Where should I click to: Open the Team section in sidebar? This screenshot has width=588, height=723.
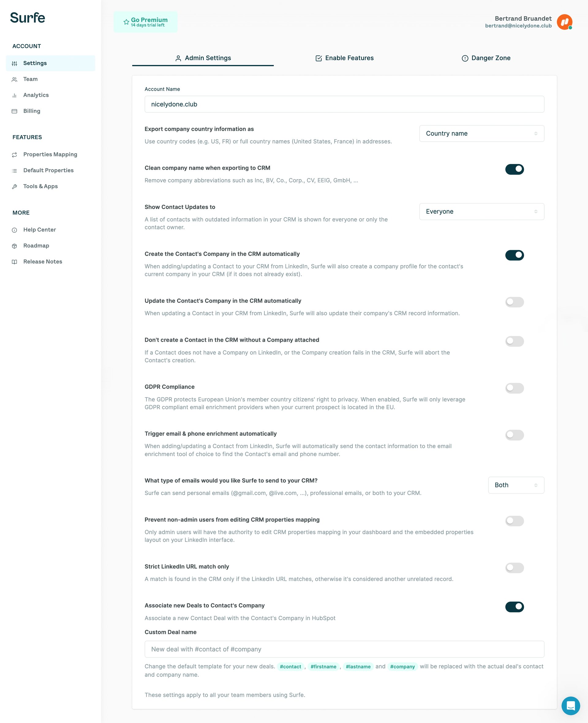tap(30, 79)
